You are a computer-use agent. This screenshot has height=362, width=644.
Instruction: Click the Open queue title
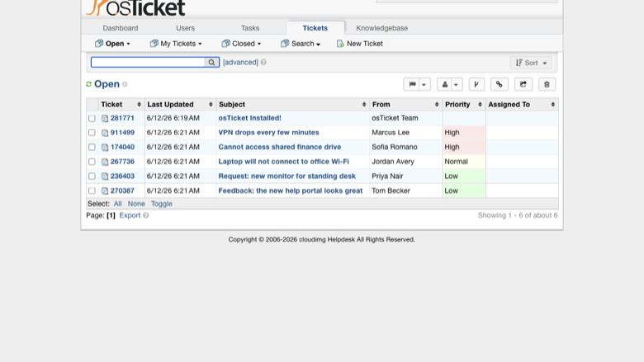pos(107,84)
